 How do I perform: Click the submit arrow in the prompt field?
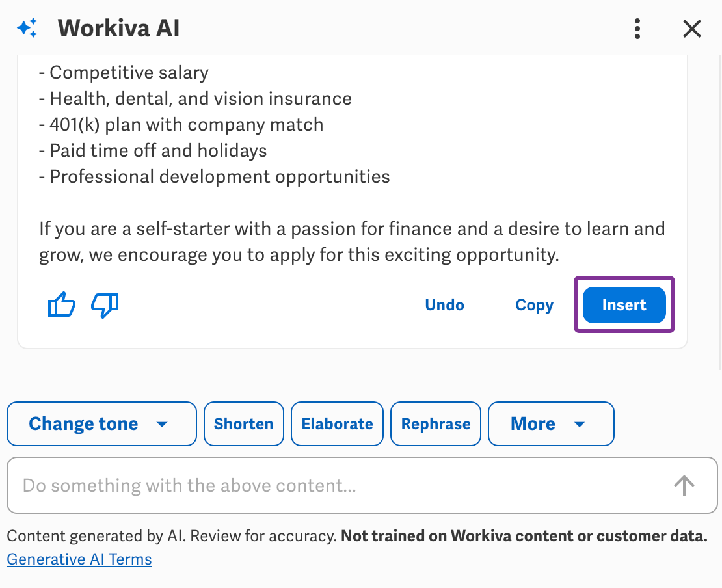[x=684, y=485]
